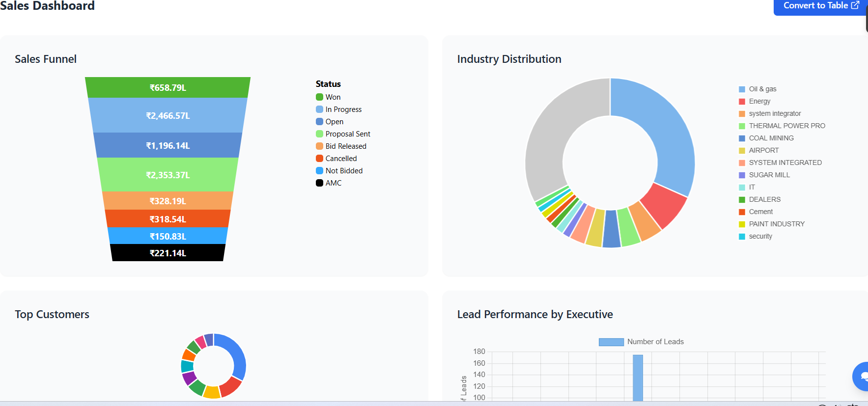Toggle the Proposal Sent legend entry
Viewport: 868px width, 406px height.
coord(343,134)
